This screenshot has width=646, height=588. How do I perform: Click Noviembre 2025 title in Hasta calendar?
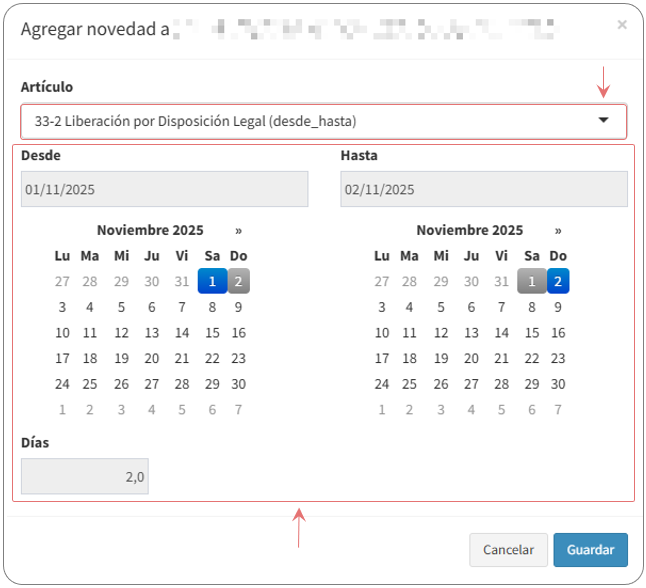tap(469, 230)
